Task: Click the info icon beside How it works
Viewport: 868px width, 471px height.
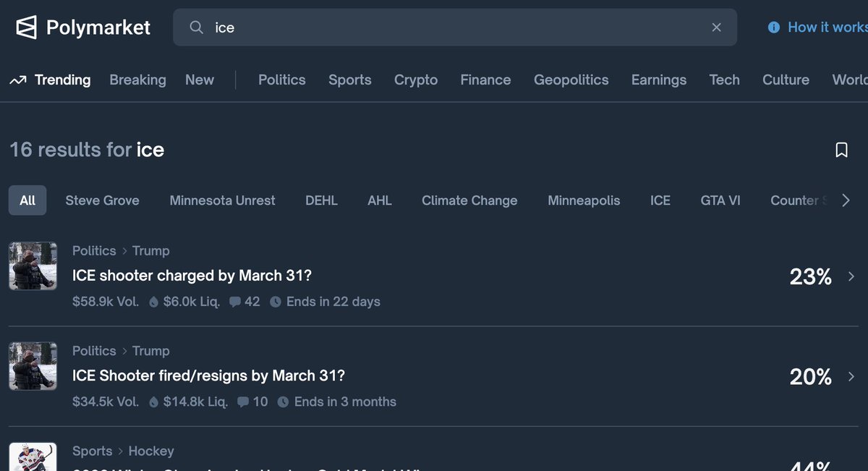Action: 774,27
